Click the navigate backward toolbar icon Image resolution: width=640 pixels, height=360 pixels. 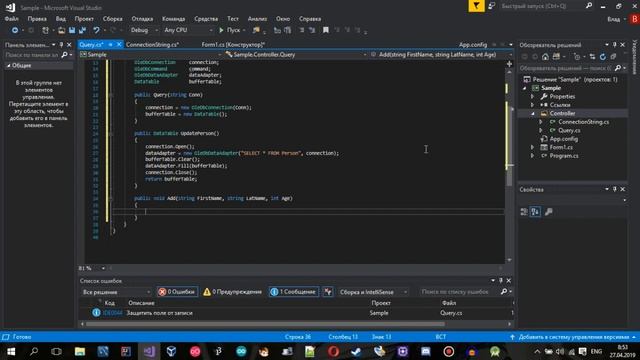point(15,30)
